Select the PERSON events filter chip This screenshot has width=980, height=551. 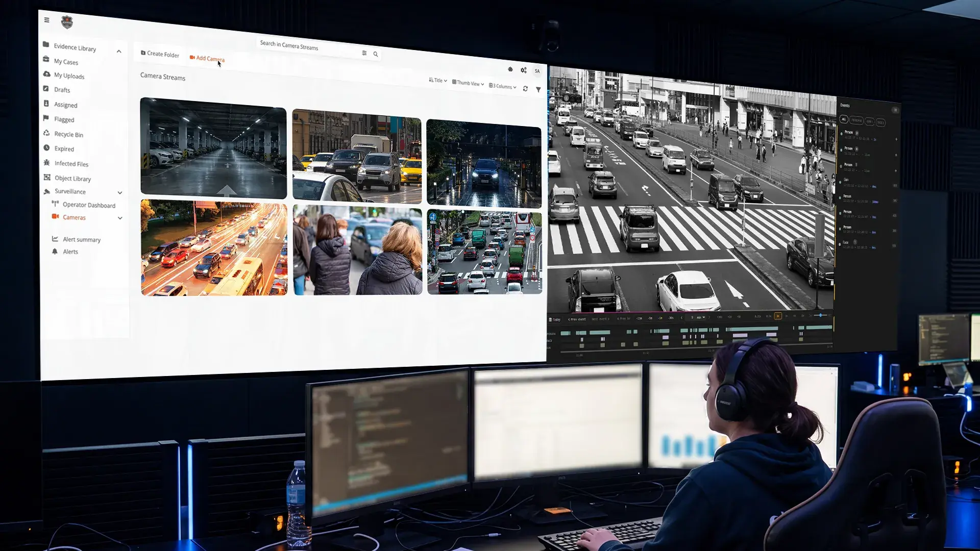pos(856,120)
